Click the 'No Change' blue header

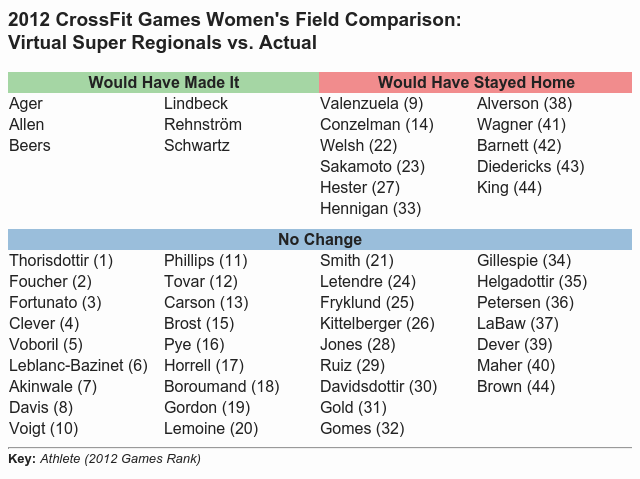click(x=320, y=239)
